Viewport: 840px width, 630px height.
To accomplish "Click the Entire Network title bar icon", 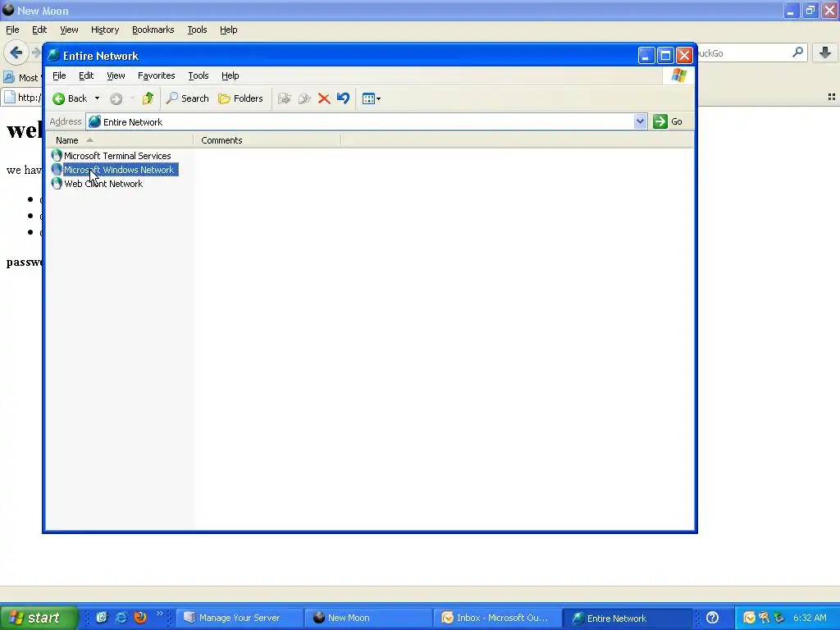I will [53, 55].
